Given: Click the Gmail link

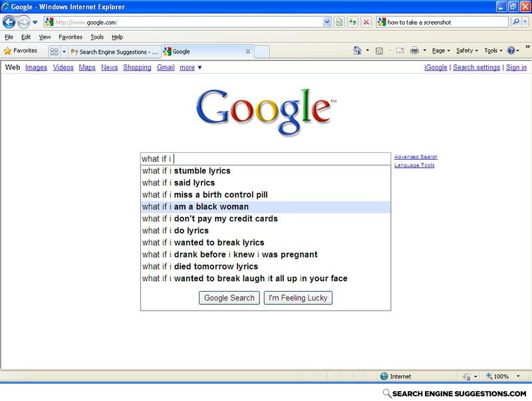Looking at the screenshot, I should 166,68.
